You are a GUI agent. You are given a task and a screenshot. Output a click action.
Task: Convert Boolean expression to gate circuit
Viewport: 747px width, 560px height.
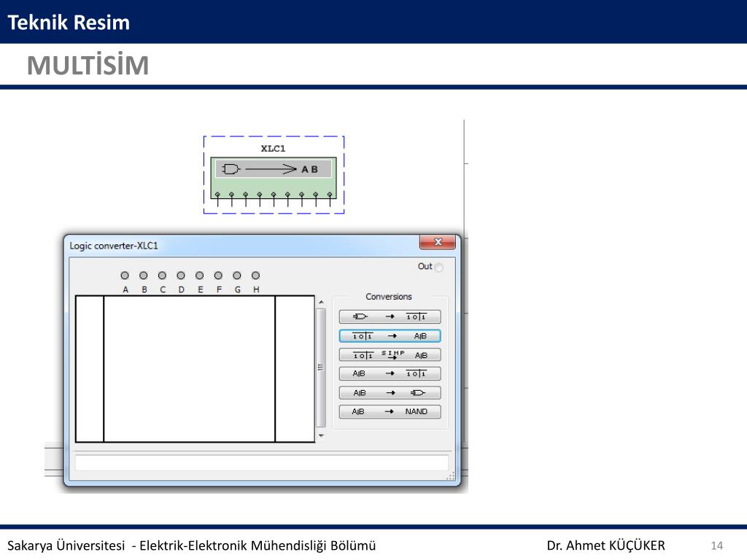click(390, 393)
